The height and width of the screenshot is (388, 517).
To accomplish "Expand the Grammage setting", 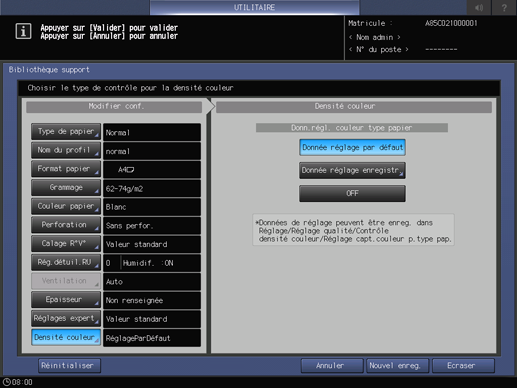I will (x=66, y=188).
